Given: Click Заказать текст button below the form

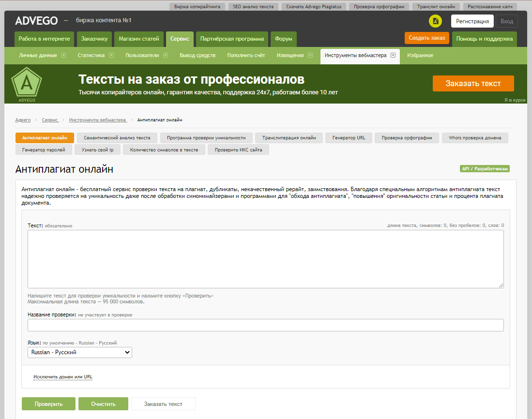Looking at the screenshot, I should pos(163,404).
